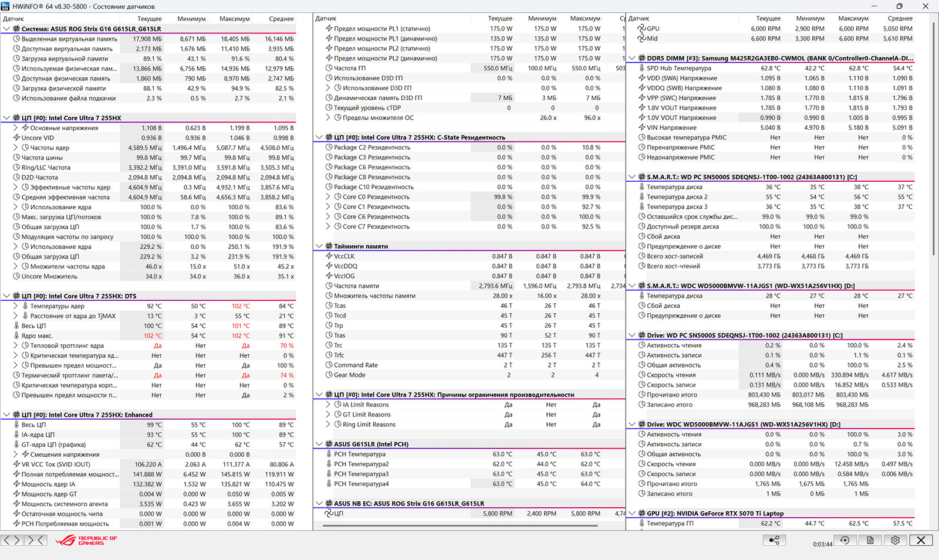Viewport: 939px width, 560px height.
Task: Click the Максимум column header in right panel
Action: click(x=853, y=19)
